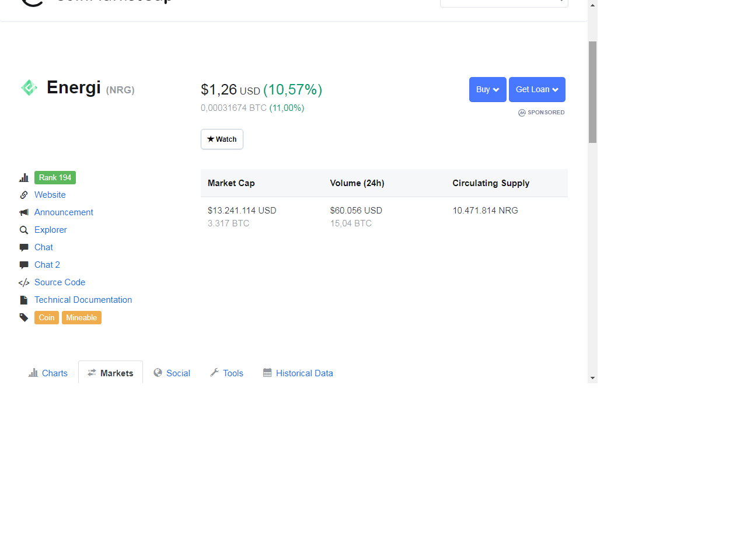Click the 3.317 BTC market cap
Screen dimensions: 733x560
pyautogui.click(x=228, y=223)
